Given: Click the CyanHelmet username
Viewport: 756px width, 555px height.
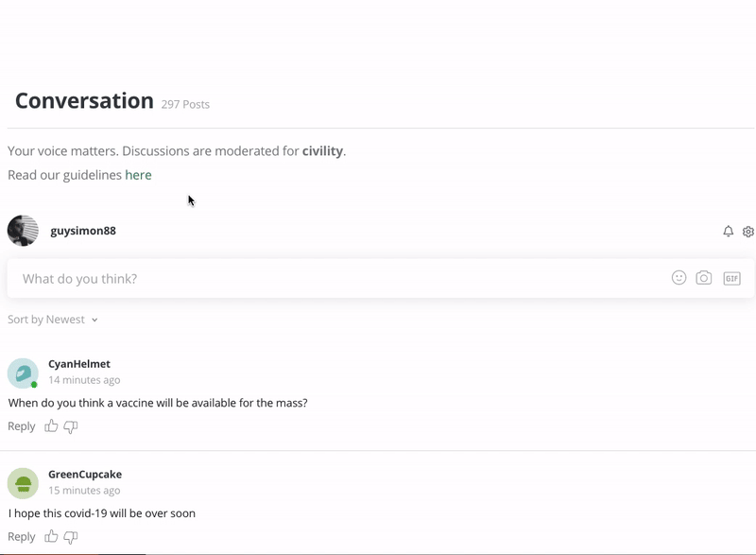Looking at the screenshot, I should pos(79,364).
